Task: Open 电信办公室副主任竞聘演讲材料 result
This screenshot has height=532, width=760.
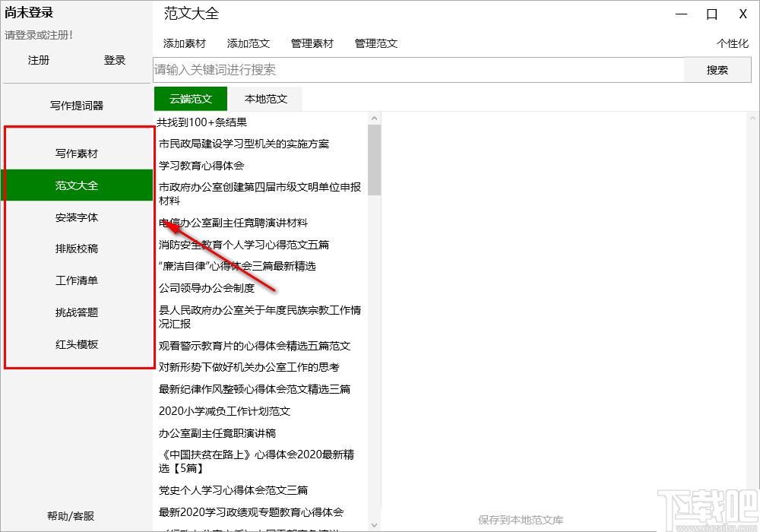Action: point(233,223)
